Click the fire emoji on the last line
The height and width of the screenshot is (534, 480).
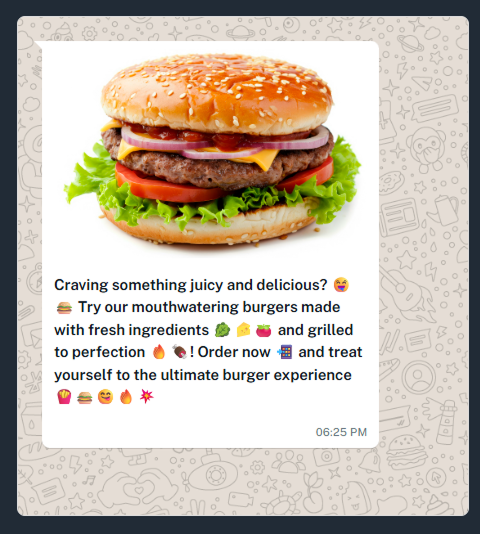126,397
